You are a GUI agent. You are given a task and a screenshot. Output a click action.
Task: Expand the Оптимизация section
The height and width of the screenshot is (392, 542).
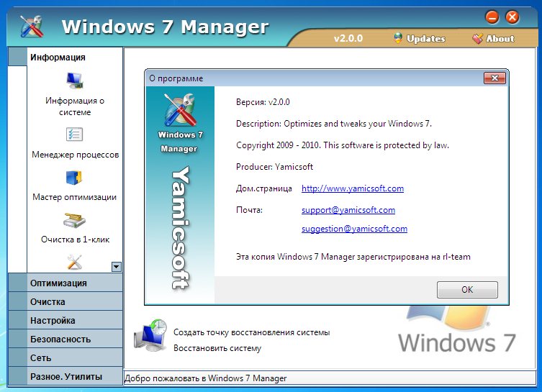coord(66,283)
